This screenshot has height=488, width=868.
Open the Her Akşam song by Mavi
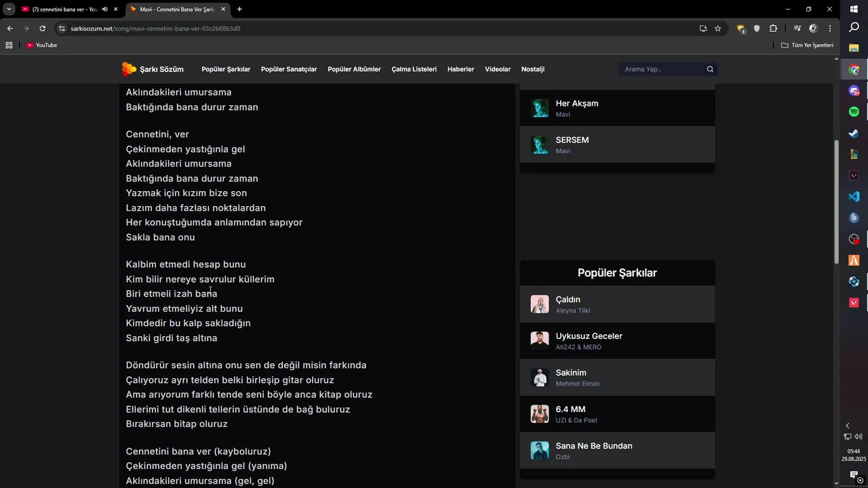click(x=617, y=108)
